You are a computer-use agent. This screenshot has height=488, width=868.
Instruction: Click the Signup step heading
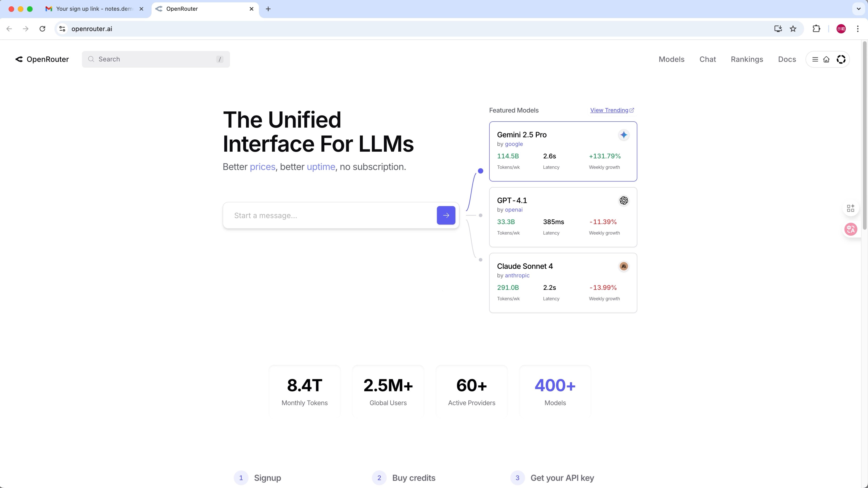[x=268, y=478]
